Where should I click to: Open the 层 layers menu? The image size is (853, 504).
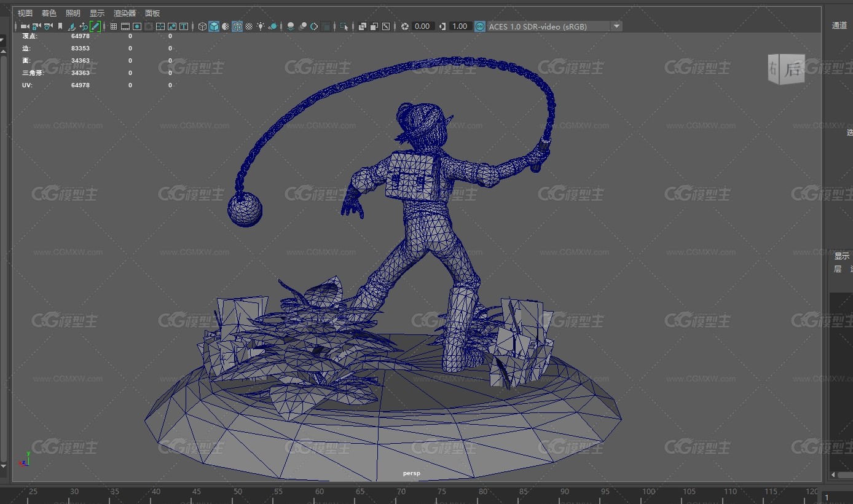[x=837, y=269]
